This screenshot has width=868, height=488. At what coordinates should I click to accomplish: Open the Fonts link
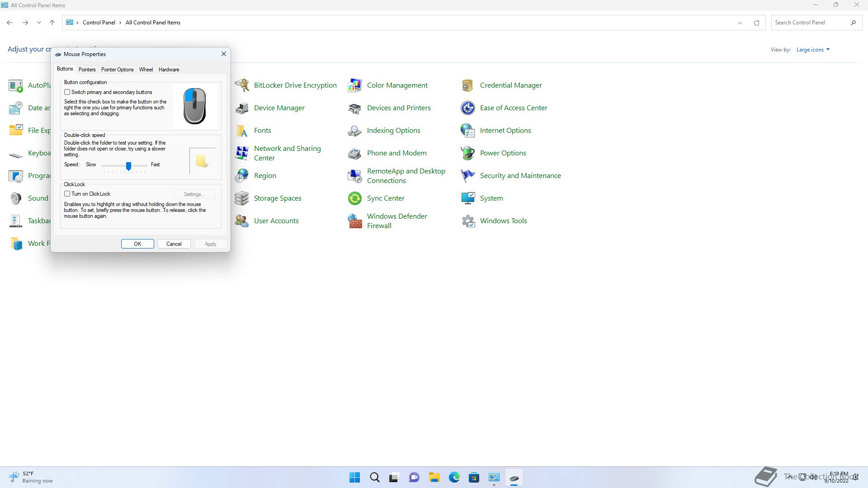263,130
